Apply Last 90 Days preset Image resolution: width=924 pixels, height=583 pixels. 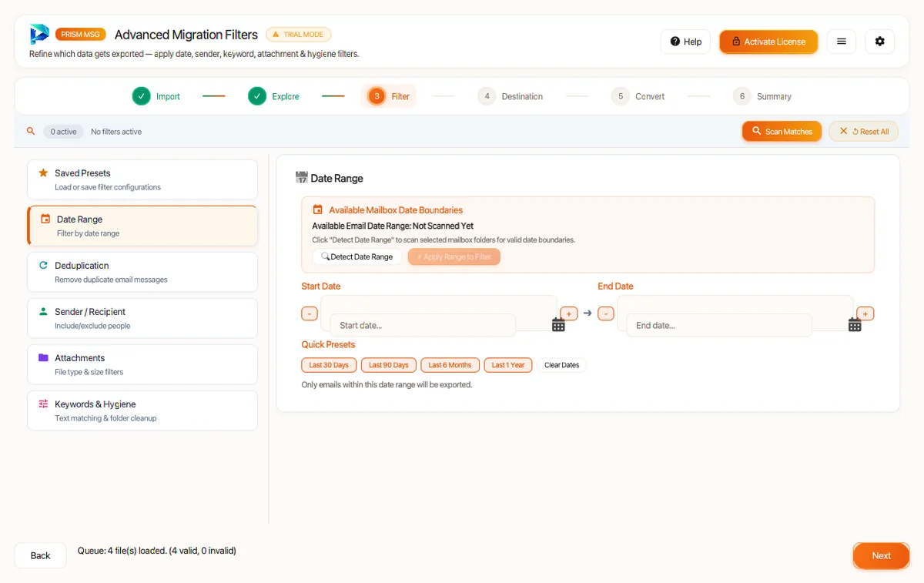[388, 365]
